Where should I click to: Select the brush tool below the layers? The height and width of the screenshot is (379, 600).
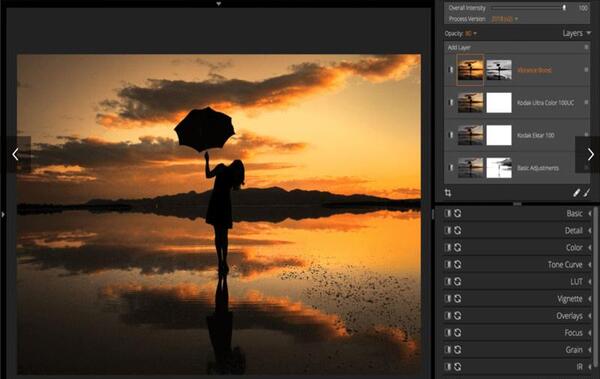coord(587,193)
